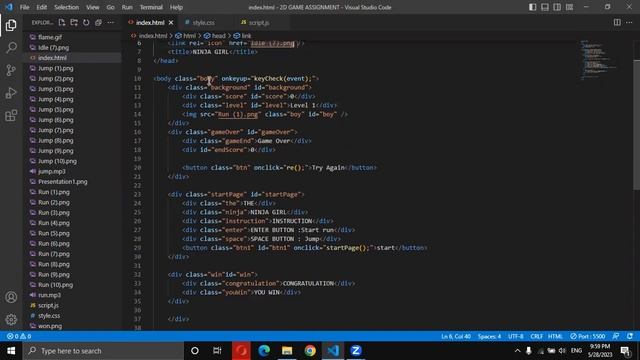Screen dimensions: 640x360
Task: Open the View menu
Action: point(93,7)
